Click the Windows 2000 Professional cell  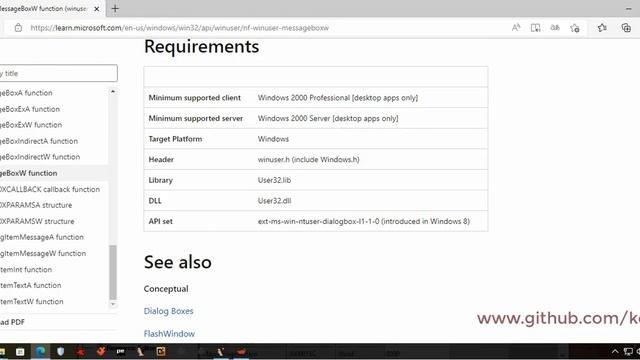coord(338,98)
